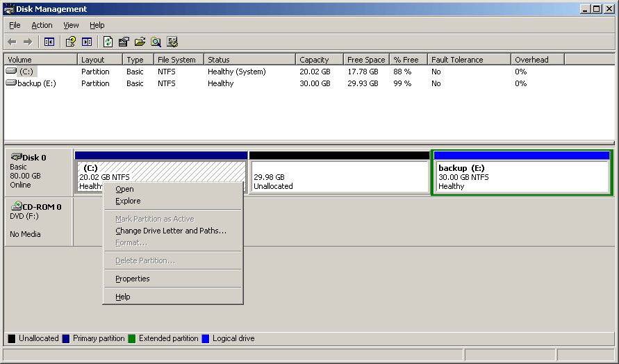The width and height of the screenshot is (619, 364).
Task: Click the magnifying glass toolbar icon
Action: point(156,42)
